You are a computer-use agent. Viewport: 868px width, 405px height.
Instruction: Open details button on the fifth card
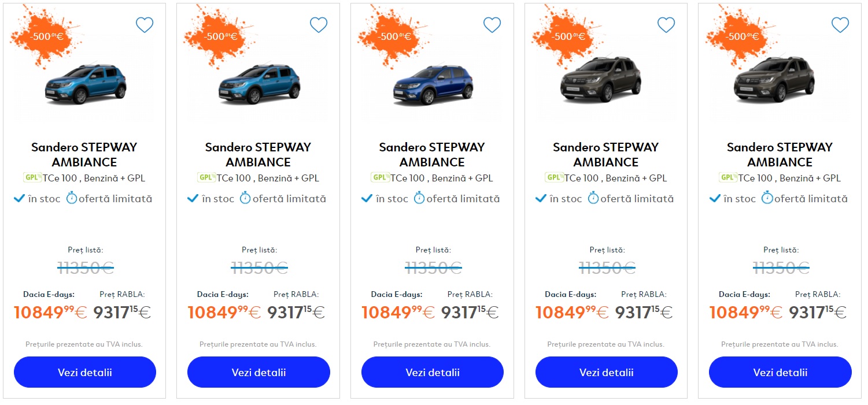[780, 372]
